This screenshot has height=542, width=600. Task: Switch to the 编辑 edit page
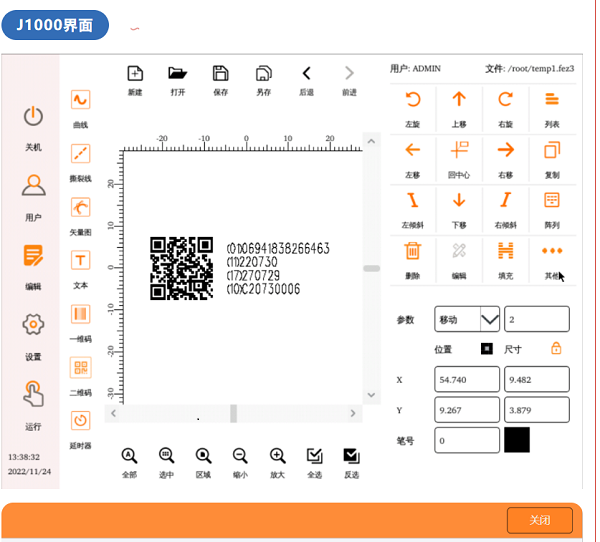[33, 256]
